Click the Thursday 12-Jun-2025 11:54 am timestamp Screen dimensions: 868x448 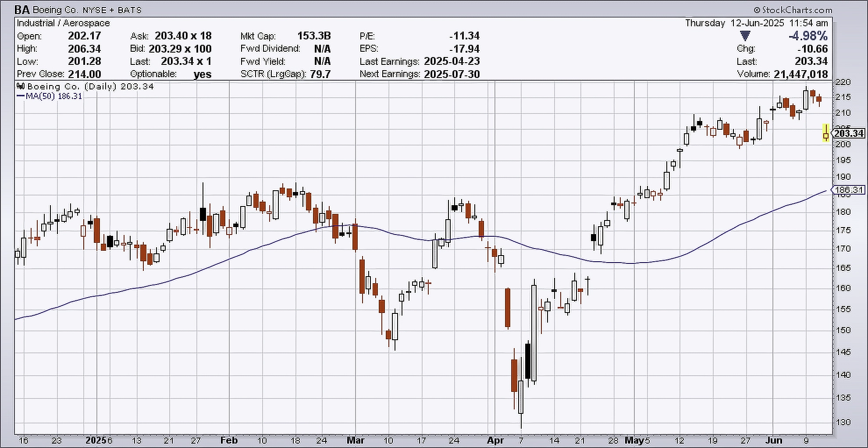757,23
